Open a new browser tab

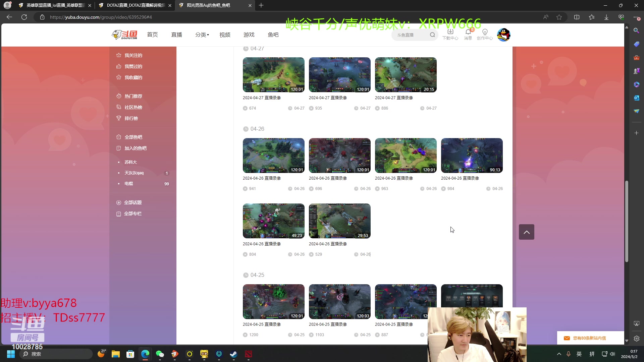(261, 5)
